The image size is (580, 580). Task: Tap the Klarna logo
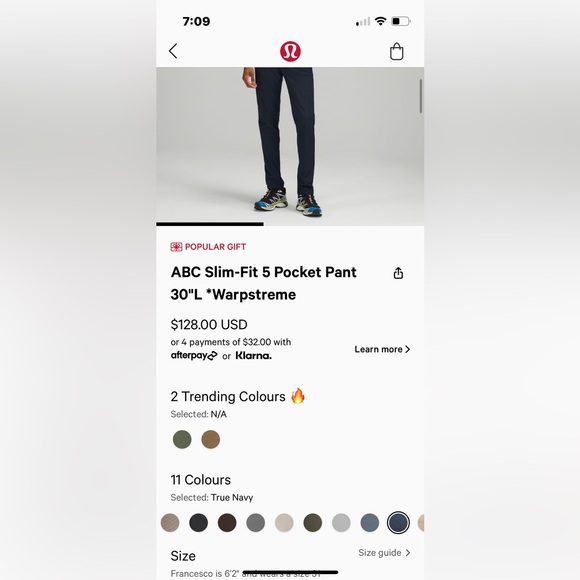[x=254, y=355]
